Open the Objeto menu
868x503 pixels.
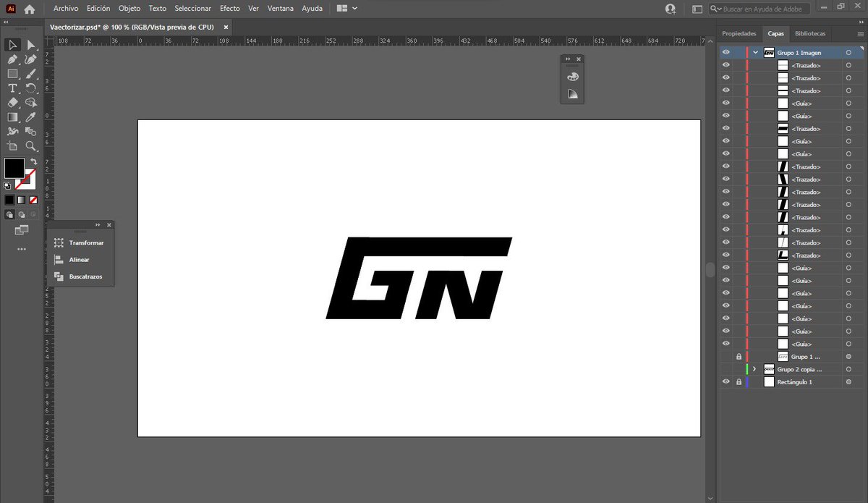point(129,9)
